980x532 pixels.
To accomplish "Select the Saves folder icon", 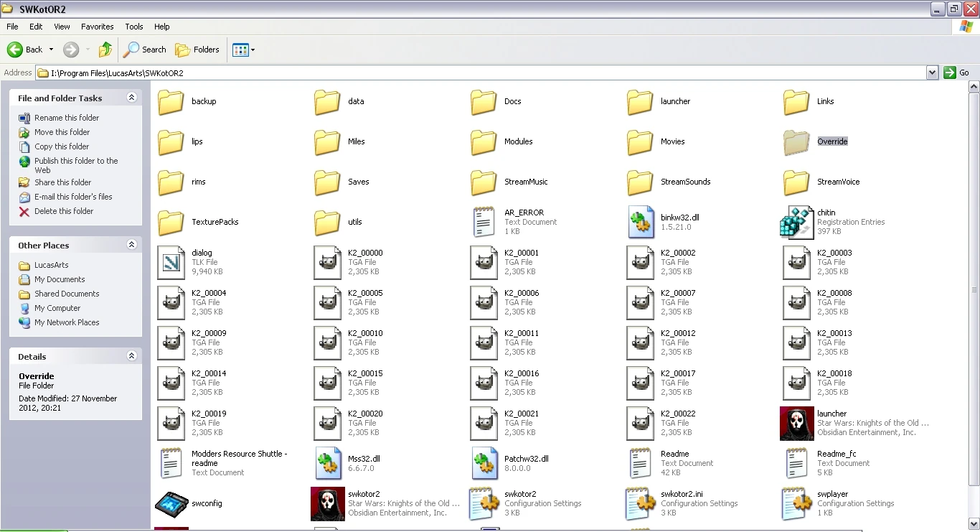I will click(327, 182).
